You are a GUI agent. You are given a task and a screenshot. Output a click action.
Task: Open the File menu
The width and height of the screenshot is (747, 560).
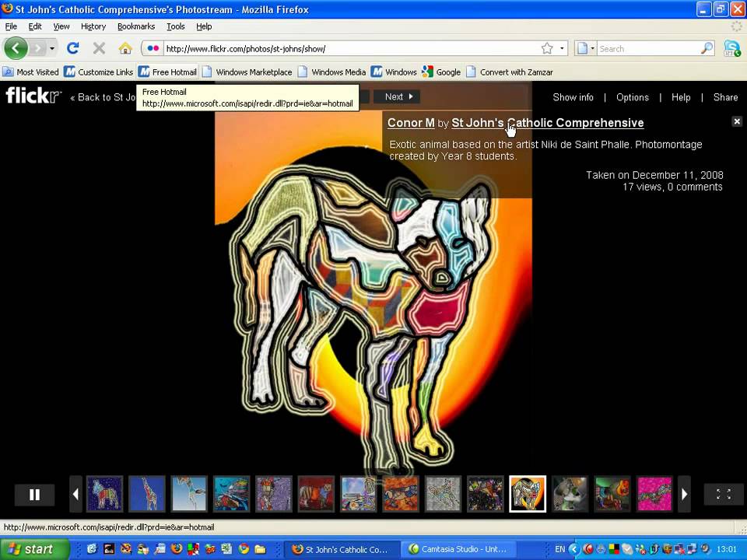11,26
